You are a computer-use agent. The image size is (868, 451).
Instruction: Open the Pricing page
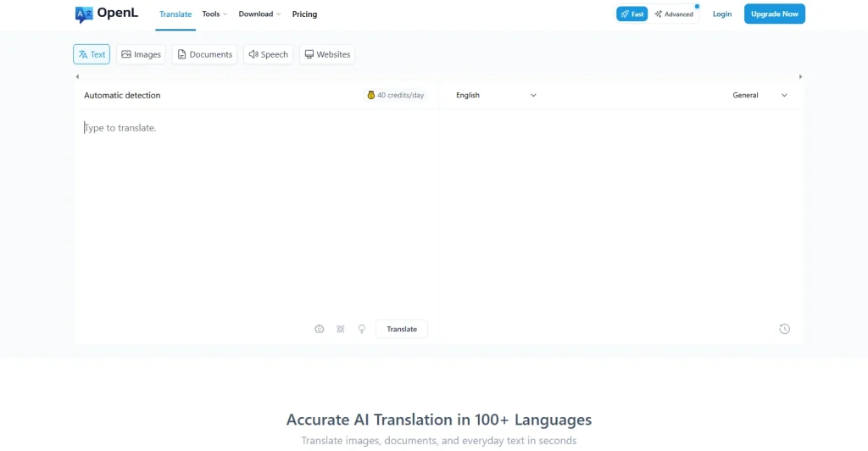click(304, 14)
